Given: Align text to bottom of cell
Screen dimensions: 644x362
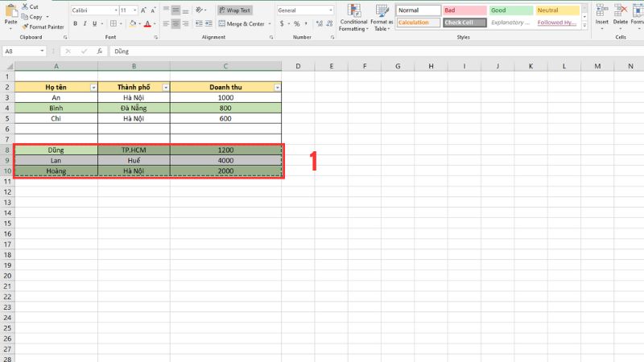Looking at the screenshot, I should point(186,10).
